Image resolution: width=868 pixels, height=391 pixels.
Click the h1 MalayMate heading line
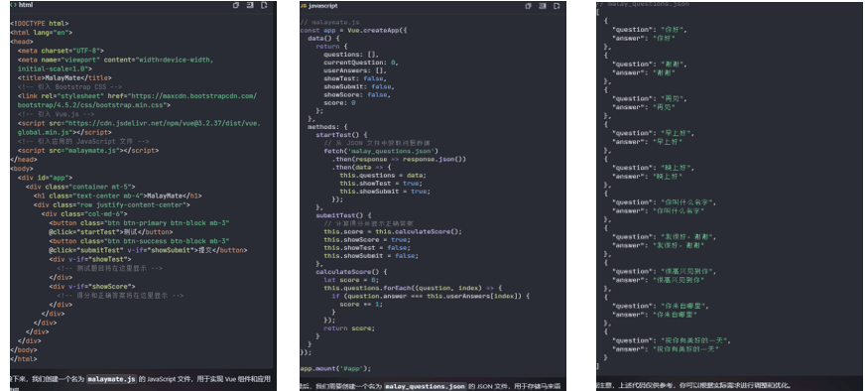[x=117, y=195]
